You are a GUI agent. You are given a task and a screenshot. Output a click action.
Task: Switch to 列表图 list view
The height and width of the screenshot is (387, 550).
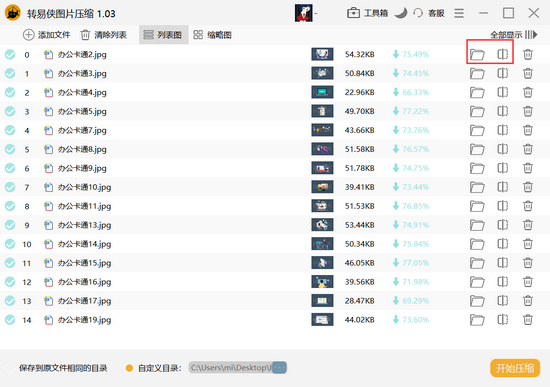[x=163, y=35]
